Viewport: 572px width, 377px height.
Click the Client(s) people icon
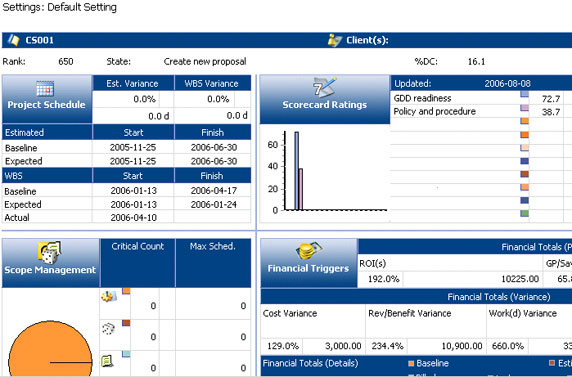(335, 40)
